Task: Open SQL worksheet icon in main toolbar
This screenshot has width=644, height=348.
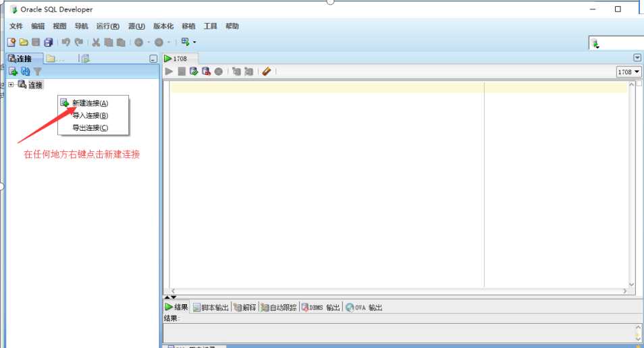Action: pos(185,42)
